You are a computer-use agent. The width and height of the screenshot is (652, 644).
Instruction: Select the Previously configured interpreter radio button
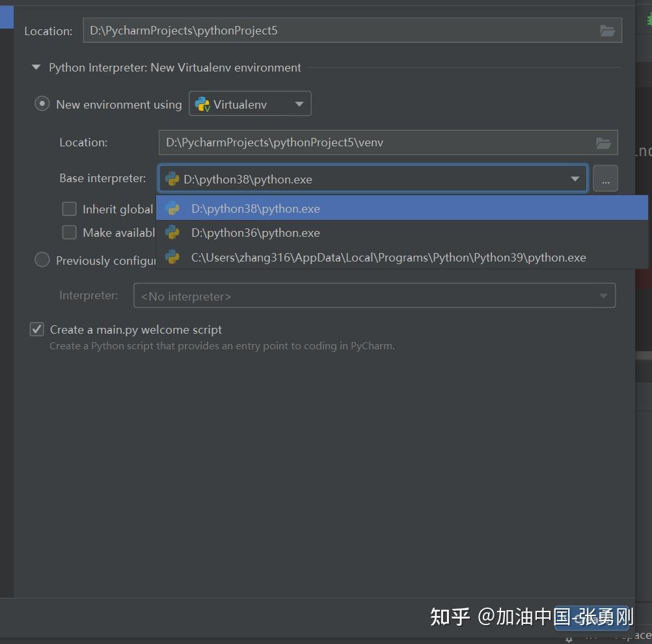pyautogui.click(x=42, y=260)
